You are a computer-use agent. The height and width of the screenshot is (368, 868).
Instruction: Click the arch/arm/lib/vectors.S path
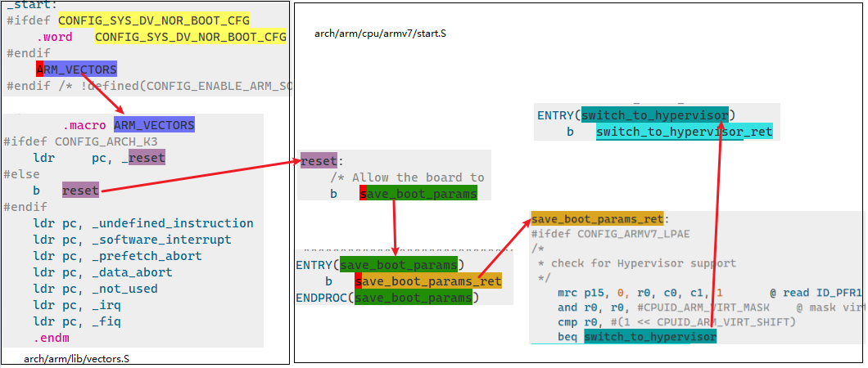(77, 359)
